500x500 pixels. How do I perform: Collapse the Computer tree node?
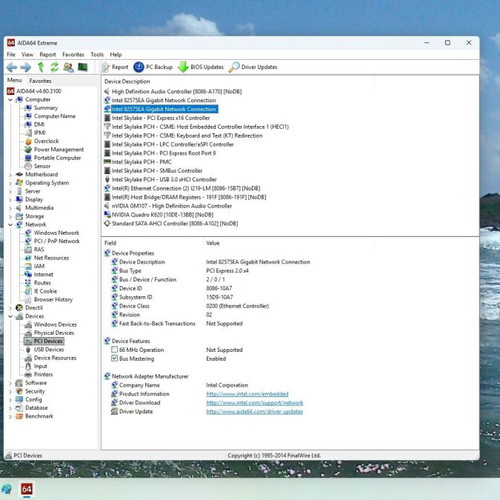[11, 100]
